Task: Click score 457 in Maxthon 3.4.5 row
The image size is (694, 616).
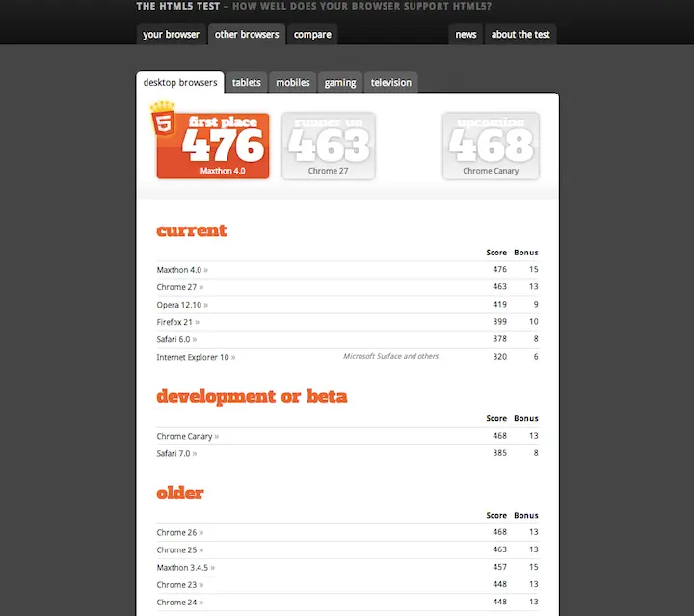Action: point(499,567)
